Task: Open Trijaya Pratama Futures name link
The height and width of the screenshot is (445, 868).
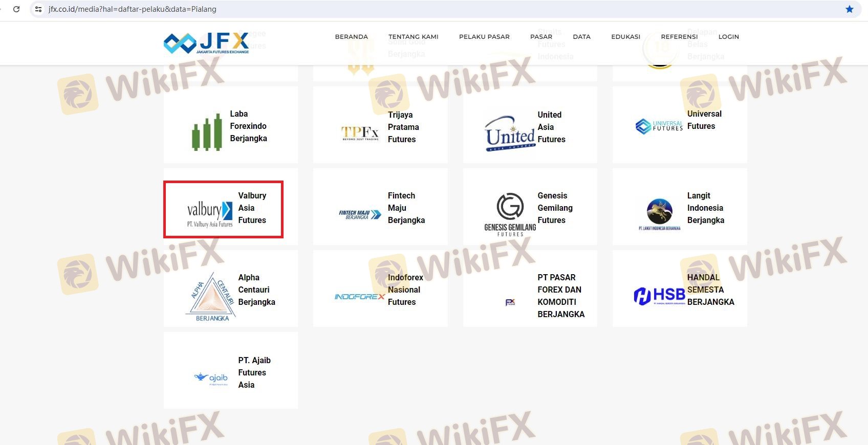Action: (403, 127)
